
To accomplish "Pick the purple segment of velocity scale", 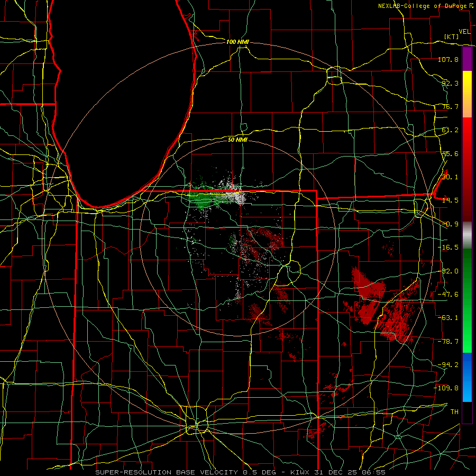I will (x=467, y=59).
